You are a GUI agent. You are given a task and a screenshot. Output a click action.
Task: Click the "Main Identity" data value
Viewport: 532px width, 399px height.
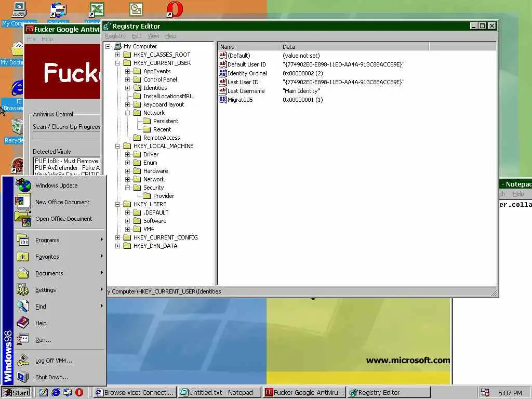301,91
